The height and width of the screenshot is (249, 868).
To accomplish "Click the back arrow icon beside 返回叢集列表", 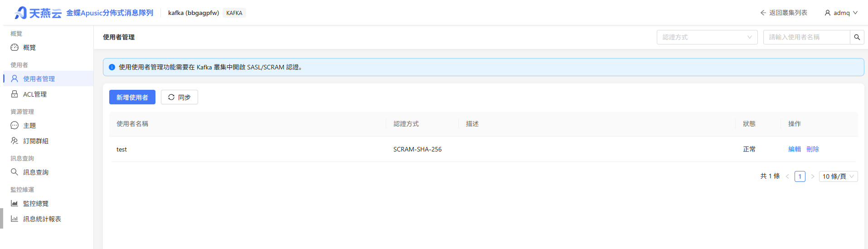I will (x=763, y=13).
